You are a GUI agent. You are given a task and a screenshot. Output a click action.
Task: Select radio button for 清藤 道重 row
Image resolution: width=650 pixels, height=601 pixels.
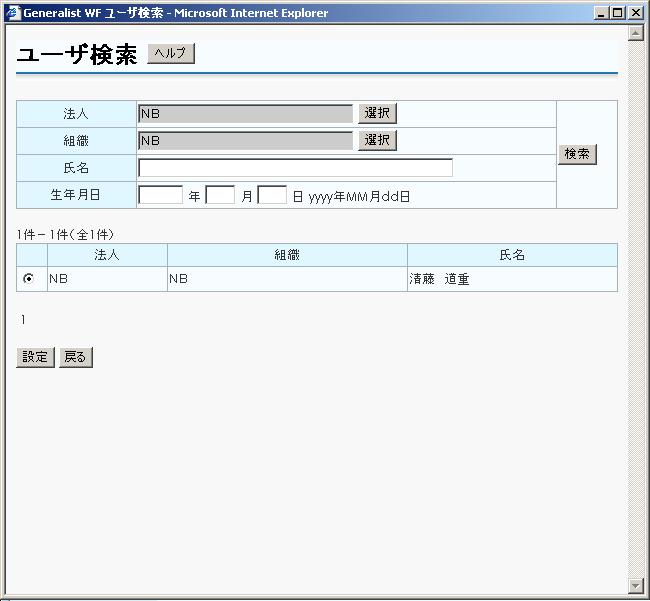coord(28,278)
